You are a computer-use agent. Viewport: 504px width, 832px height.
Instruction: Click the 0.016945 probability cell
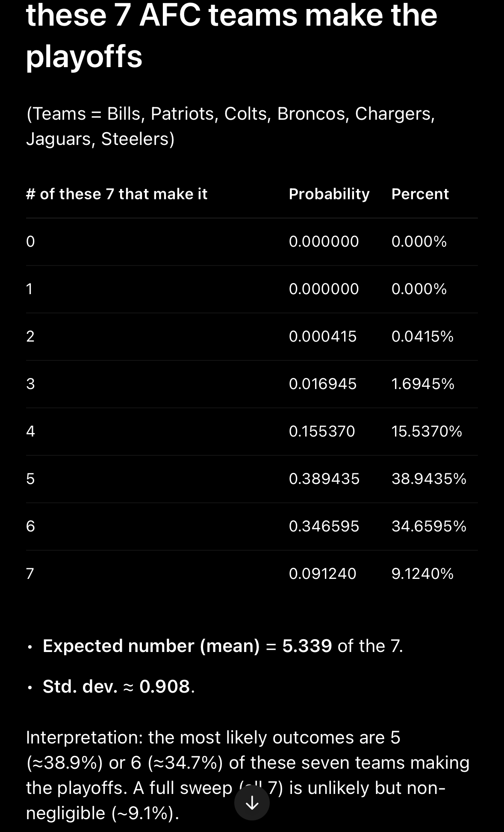322,384
